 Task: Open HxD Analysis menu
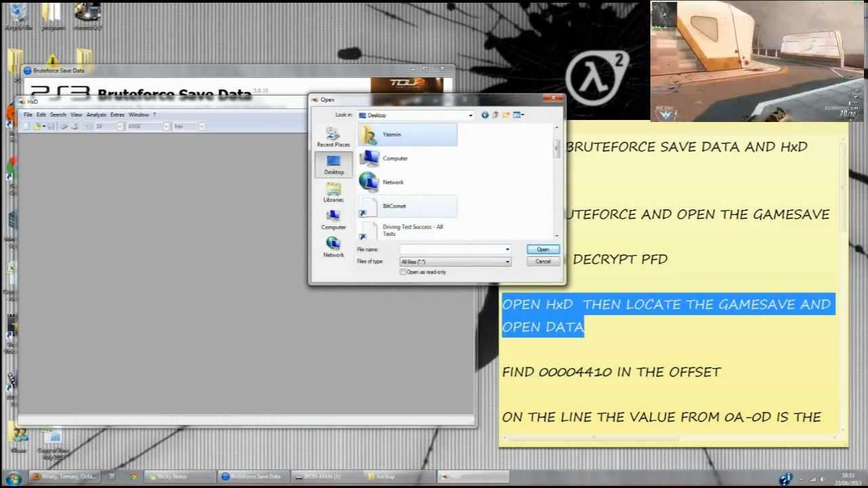96,115
